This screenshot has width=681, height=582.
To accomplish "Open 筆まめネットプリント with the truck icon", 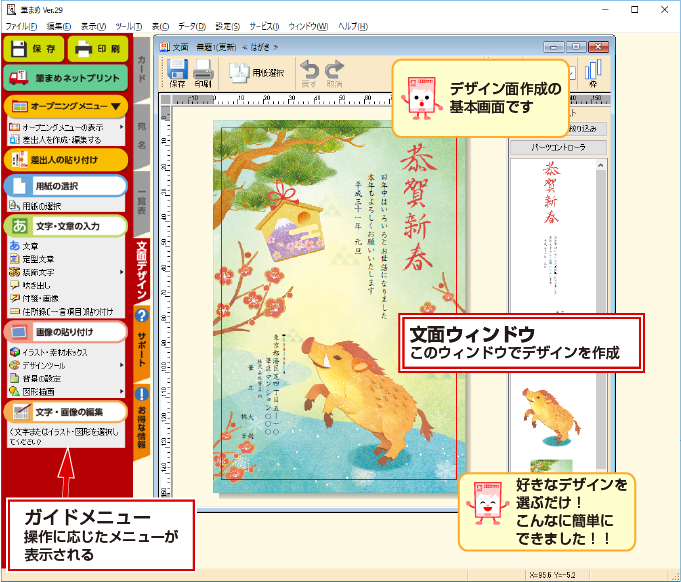I will 66,77.
